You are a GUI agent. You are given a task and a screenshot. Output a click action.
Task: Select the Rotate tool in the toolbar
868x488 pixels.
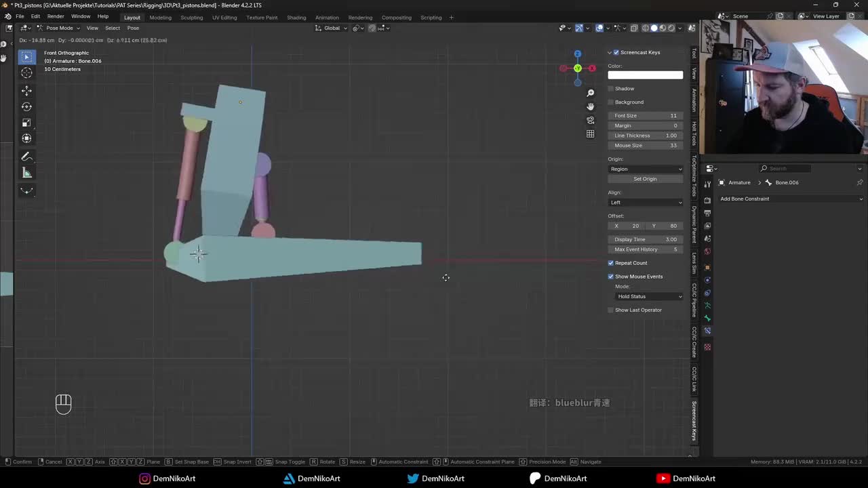click(x=26, y=106)
